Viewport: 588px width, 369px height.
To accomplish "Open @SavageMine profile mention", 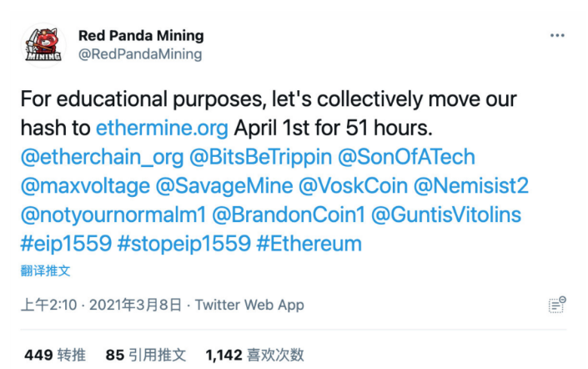I will click(x=224, y=186).
